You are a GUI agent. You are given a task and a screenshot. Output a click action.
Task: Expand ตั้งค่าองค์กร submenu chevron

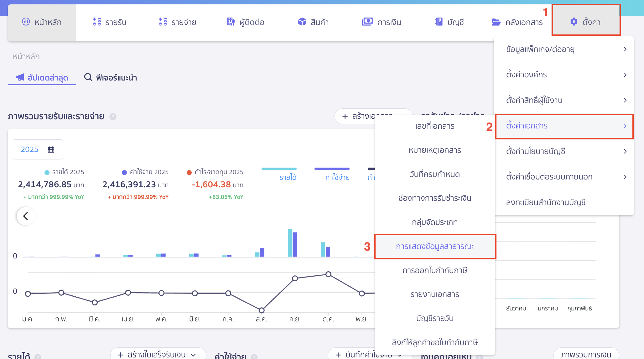point(625,75)
